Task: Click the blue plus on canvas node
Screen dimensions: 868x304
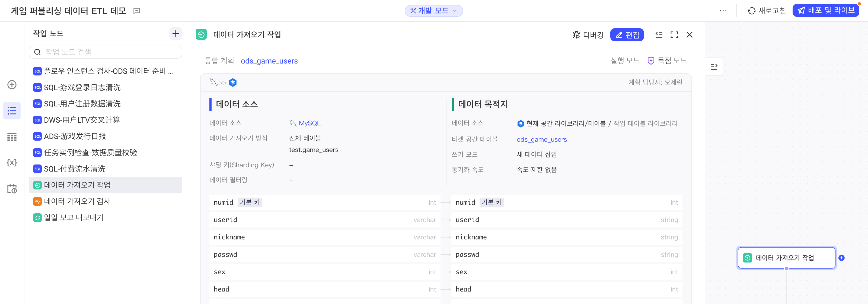Action: [x=841, y=258]
